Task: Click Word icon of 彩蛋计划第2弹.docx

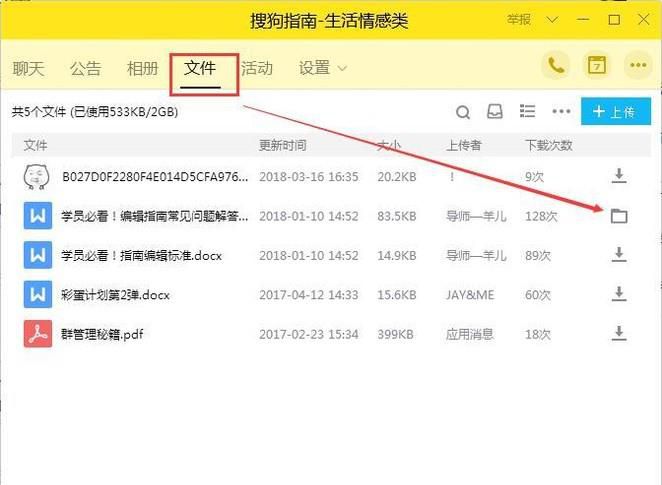Action: tap(38, 294)
